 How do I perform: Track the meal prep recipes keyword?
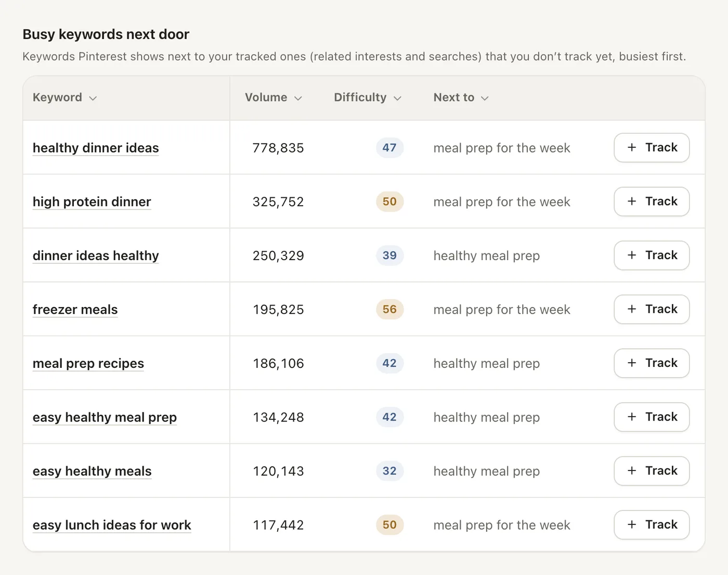652,363
